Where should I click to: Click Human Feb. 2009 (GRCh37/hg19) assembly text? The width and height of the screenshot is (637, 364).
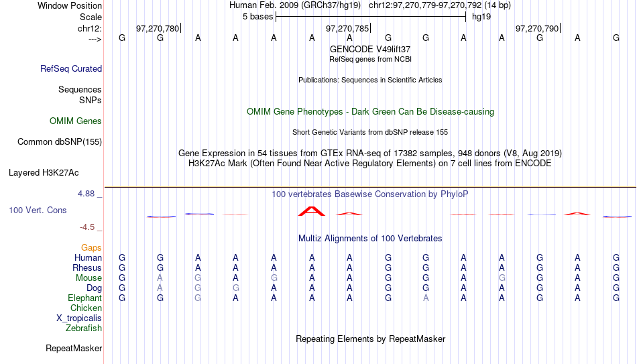pyautogui.click(x=295, y=5)
